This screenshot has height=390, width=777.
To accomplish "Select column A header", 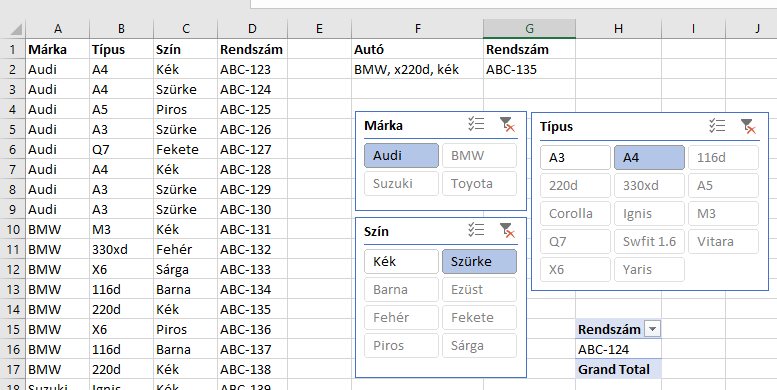I will pyautogui.click(x=57, y=29).
